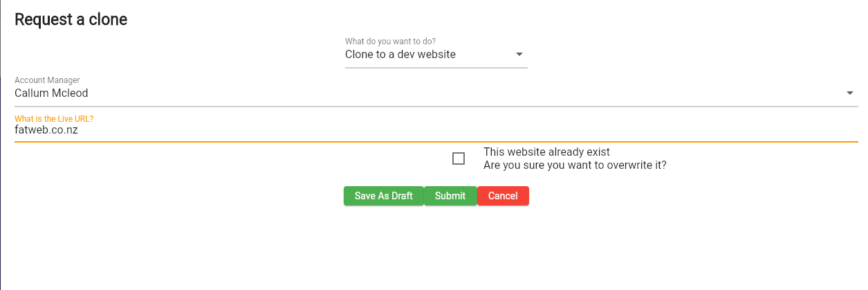Open the 'What do you want to do?' dropdown arrow

pyautogui.click(x=519, y=55)
